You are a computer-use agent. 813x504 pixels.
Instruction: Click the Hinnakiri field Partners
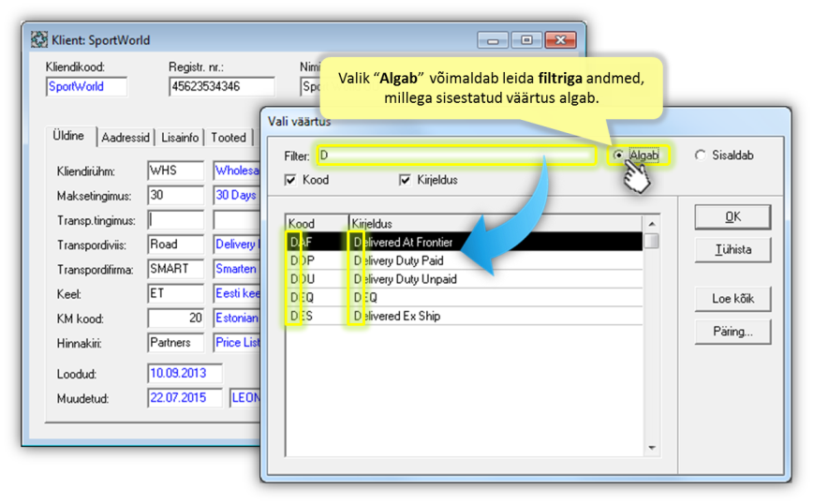(x=175, y=343)
